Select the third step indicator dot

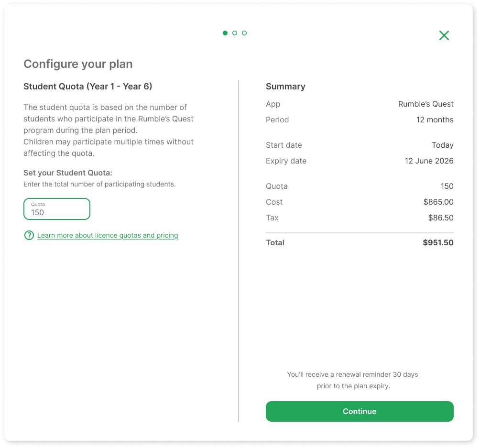pos(244,33)
